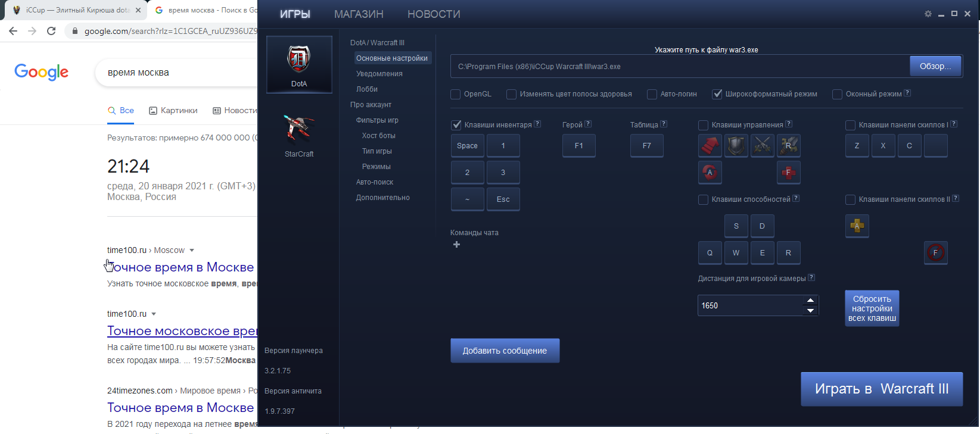
Task: Open the НОВОСТИ tab
Action: (x=434, y=14)
